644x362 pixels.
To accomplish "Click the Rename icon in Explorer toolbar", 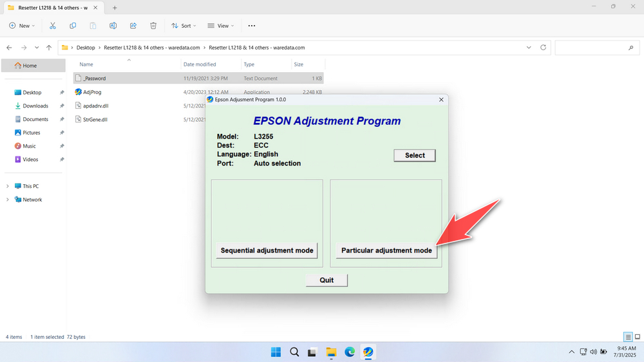I will click(113, 26).
